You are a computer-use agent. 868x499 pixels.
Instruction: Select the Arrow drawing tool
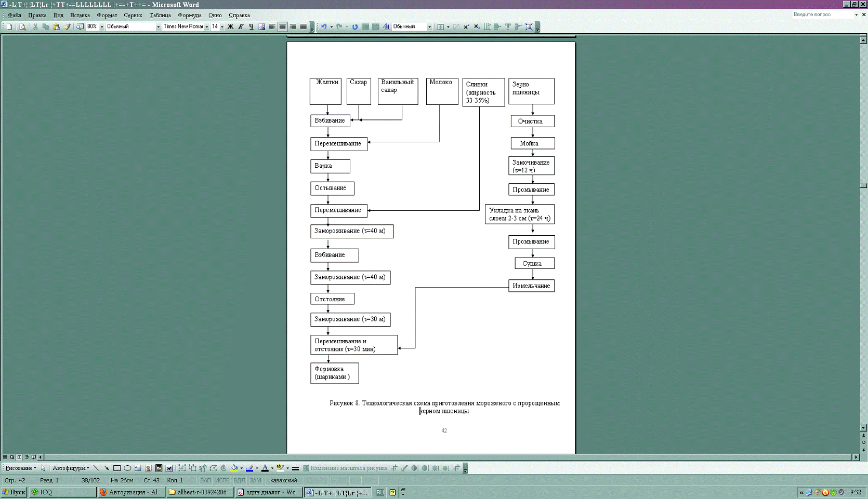(107, 468)
